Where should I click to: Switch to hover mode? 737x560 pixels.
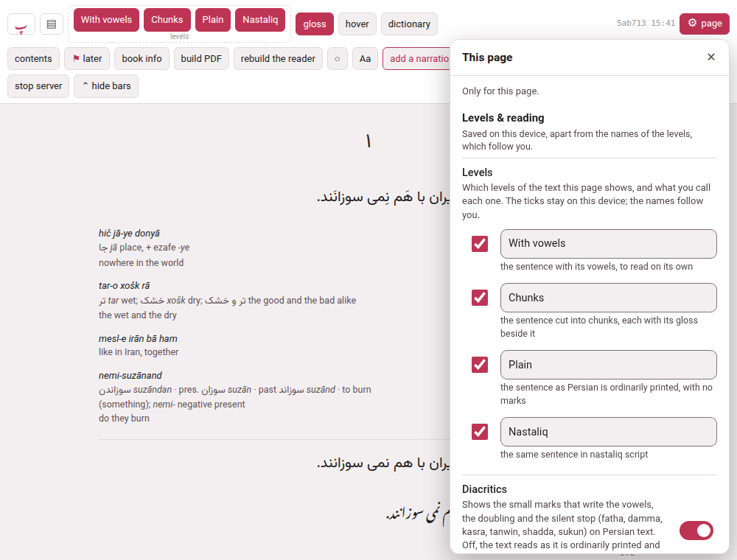(x=357, y=24)
